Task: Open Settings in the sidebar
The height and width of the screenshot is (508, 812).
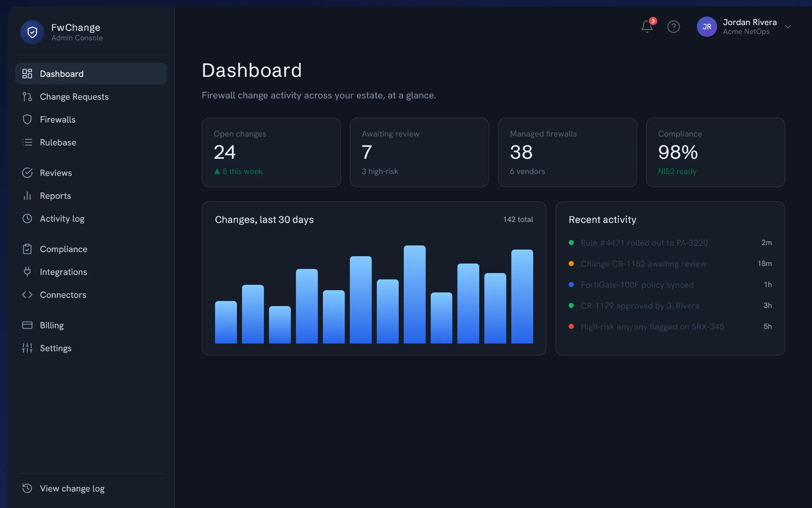Action: pyautogui.click(x=91, y=348)
